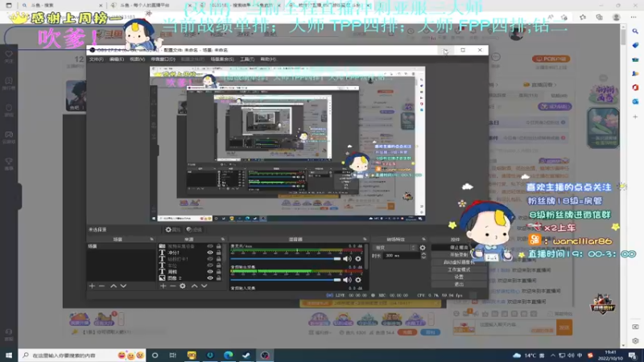Open browser favorites star icon

583,17
